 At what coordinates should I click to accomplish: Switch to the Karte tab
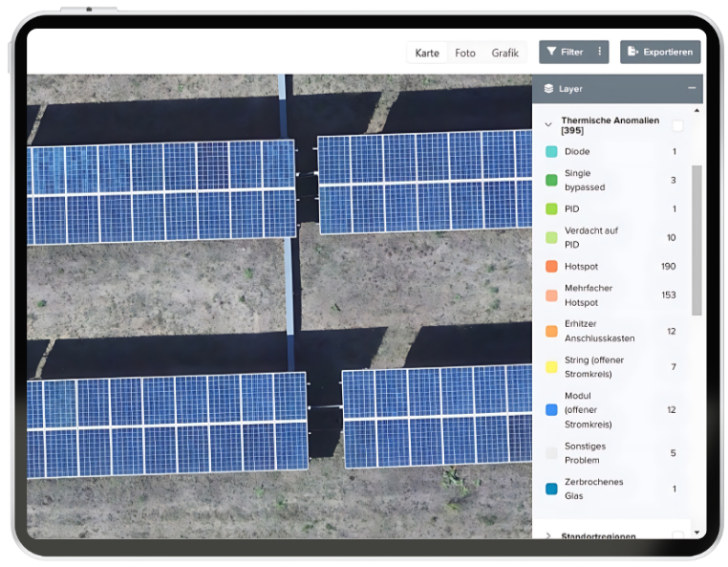click(427, 53)
